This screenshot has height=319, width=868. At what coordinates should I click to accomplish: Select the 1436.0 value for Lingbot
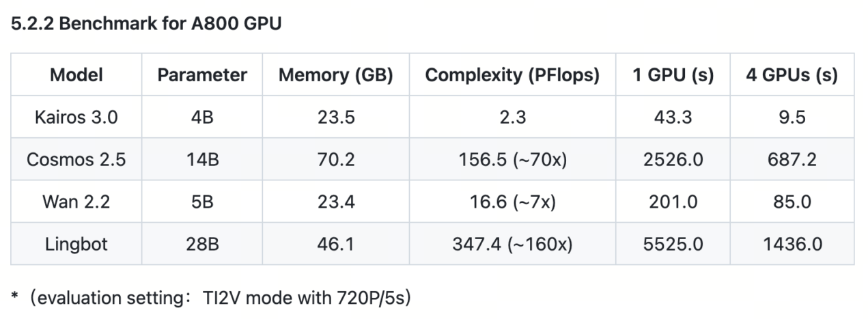(792, 244)
